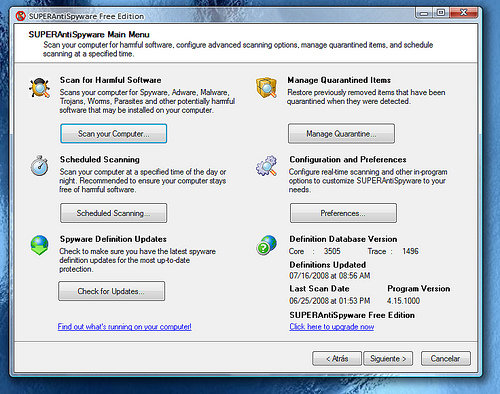Click 'SUPERAntiSpyware Free Edition' label above upgrade link
This screenshot has width=500, height=394.
(x=352, y=315)
